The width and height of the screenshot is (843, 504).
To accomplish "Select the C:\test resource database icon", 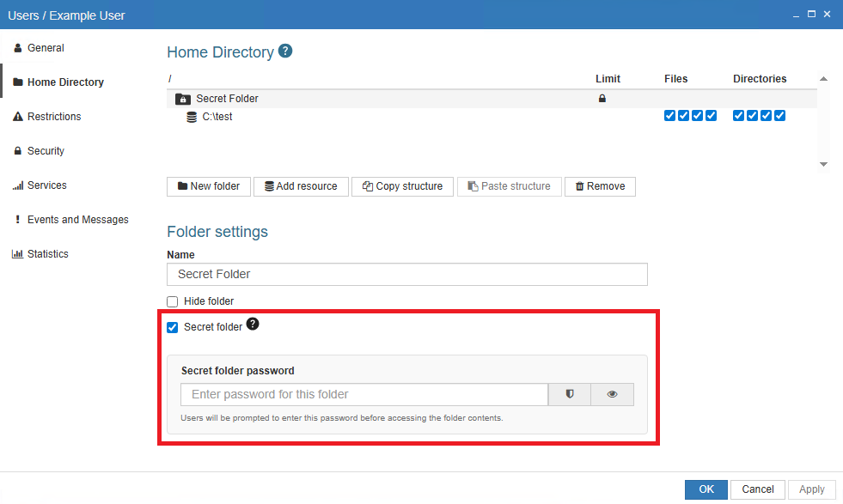I will [192, 117].
